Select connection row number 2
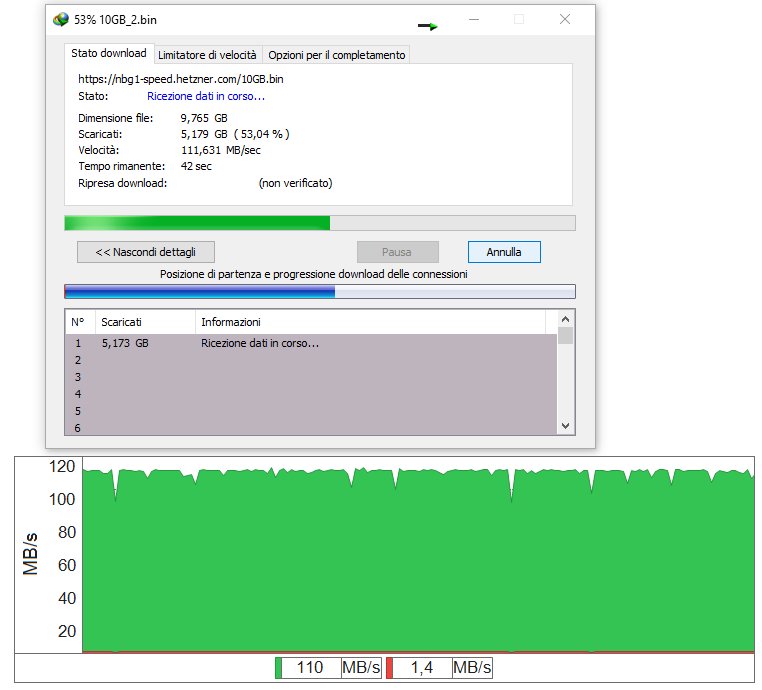Screen dimensions: 762x690 311,360
